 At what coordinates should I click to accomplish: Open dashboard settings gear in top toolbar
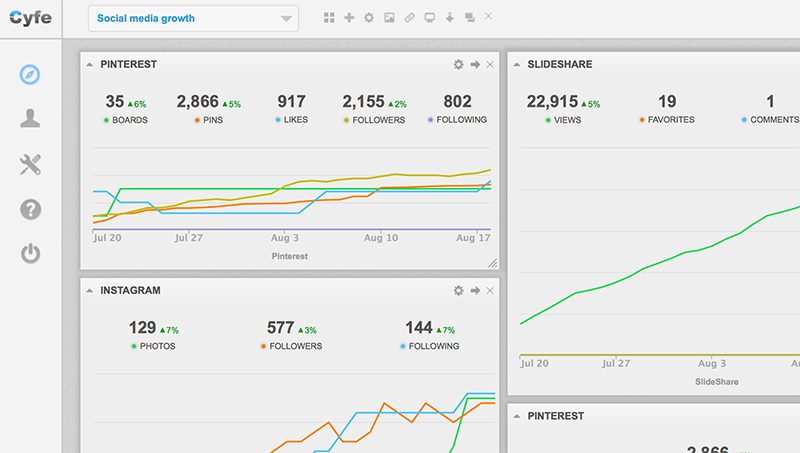coord(369,18)
